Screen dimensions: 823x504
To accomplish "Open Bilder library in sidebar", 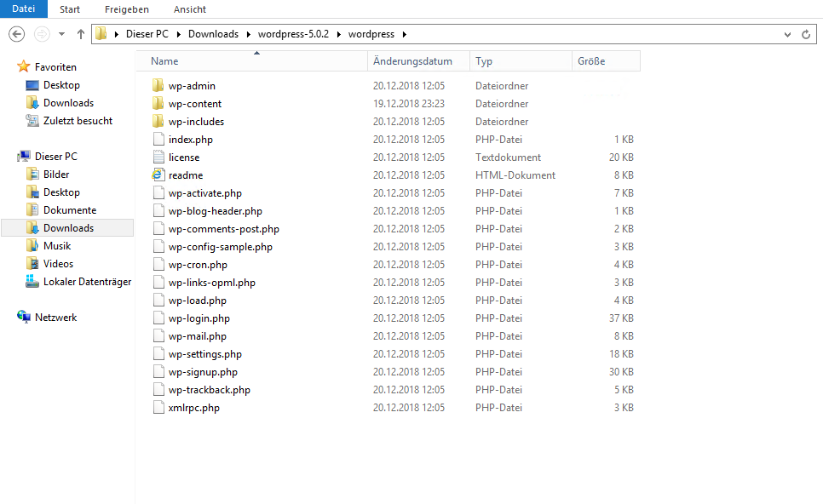I will tap(56, 175).
